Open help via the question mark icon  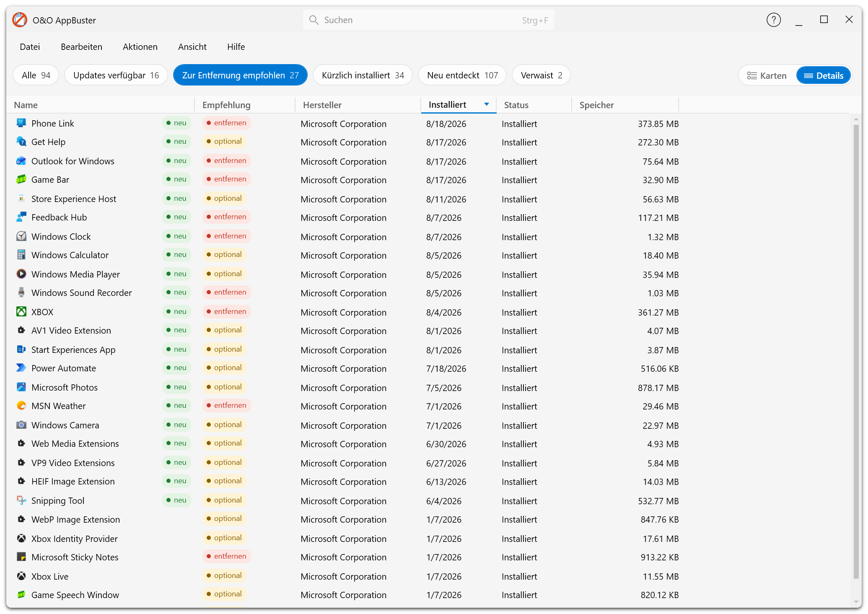point(773,20)
